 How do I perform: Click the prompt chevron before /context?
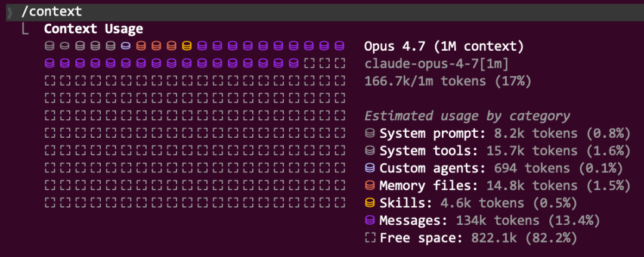click(10, 11)
